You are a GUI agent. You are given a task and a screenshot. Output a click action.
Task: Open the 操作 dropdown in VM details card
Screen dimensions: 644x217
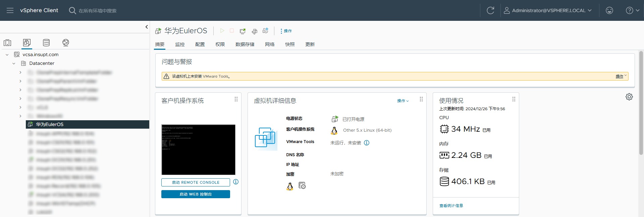(403, 101)
